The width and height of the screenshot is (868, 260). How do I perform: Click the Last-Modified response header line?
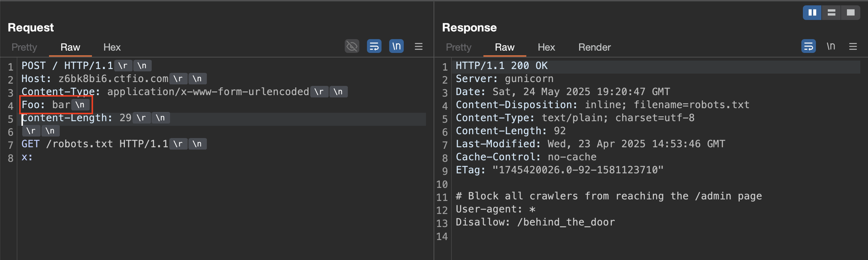coord(590,144)
